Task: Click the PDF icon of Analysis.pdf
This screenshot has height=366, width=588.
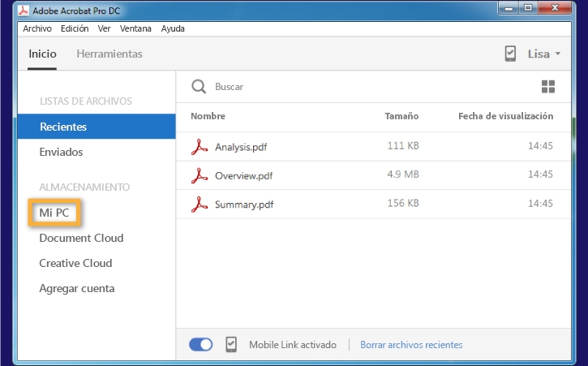Action: pos(200,146)
